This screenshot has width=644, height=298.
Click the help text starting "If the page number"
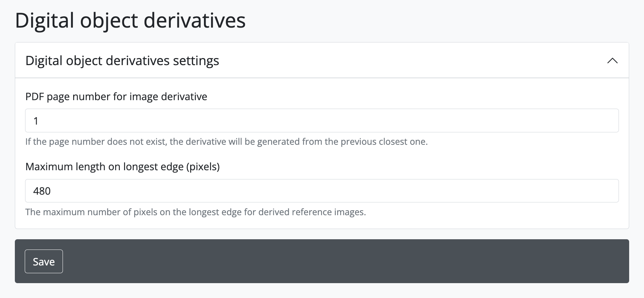(x=226, y=142)
